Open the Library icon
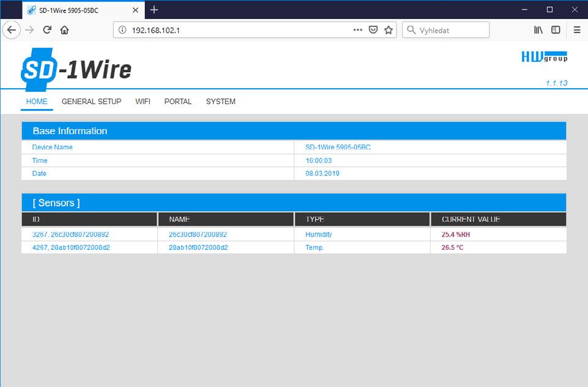The width and height of the screenshot is (588, 387). [x=538, y=30]
